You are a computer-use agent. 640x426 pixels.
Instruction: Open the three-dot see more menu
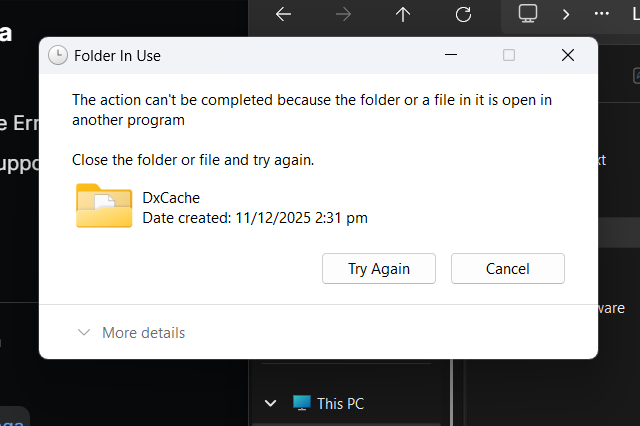pyautogui.click(x=601, y=14)
